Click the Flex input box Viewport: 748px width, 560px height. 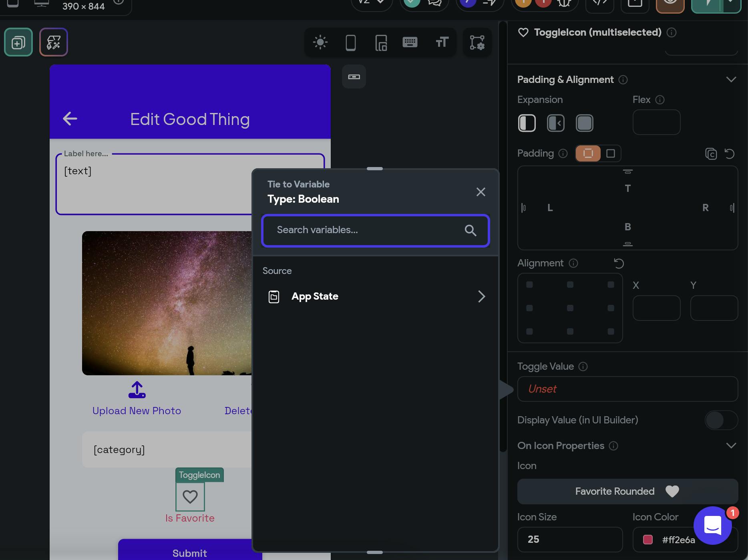click(x=656, y=122)
